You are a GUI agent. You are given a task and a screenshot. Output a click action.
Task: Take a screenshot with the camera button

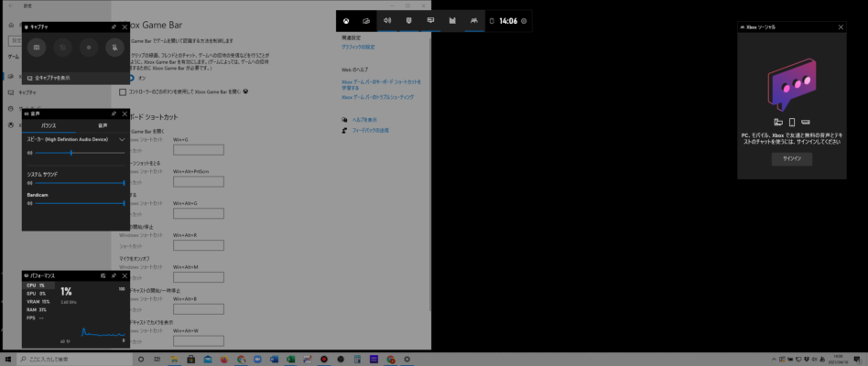coord(37,48)
